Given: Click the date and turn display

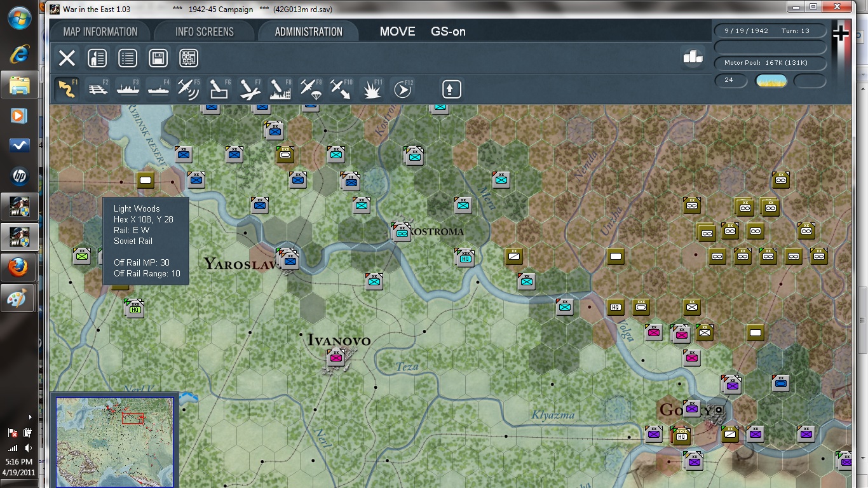Looking at the screenshot, I should coord(770,30).
